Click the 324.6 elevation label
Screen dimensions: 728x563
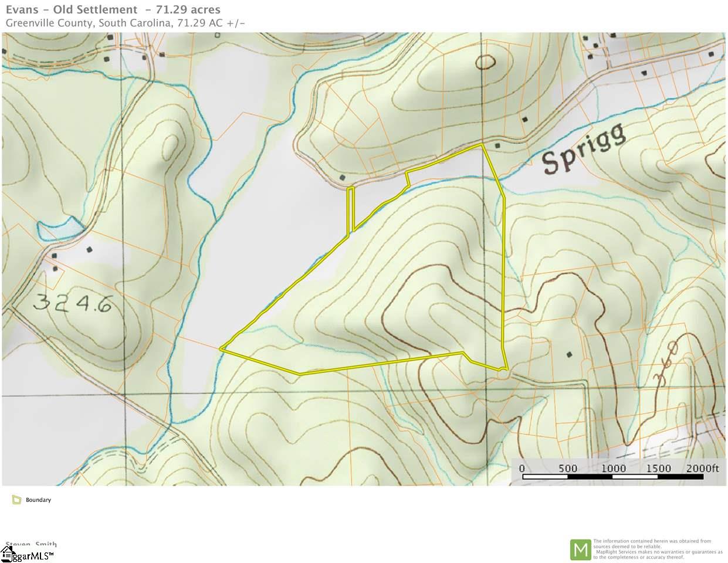pos(72,303)
